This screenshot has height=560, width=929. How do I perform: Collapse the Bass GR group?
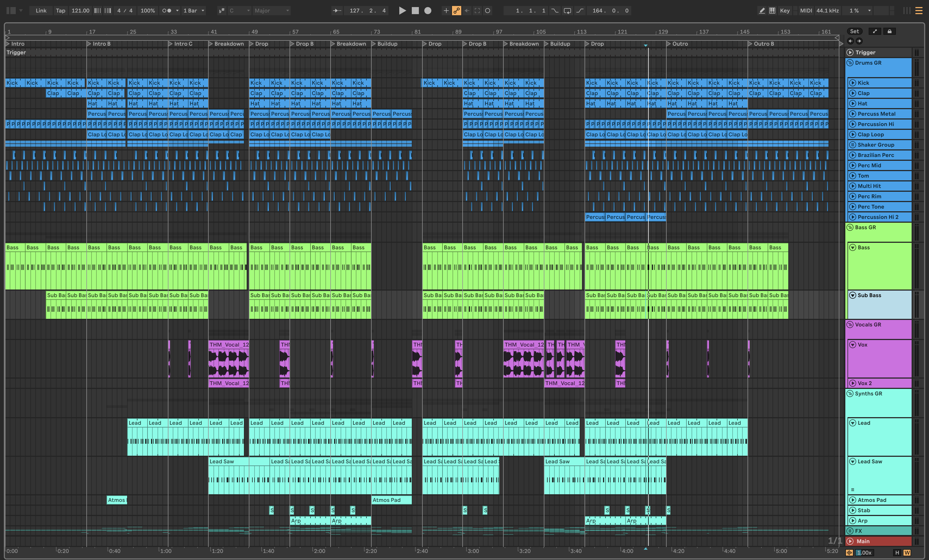point(850,228)
